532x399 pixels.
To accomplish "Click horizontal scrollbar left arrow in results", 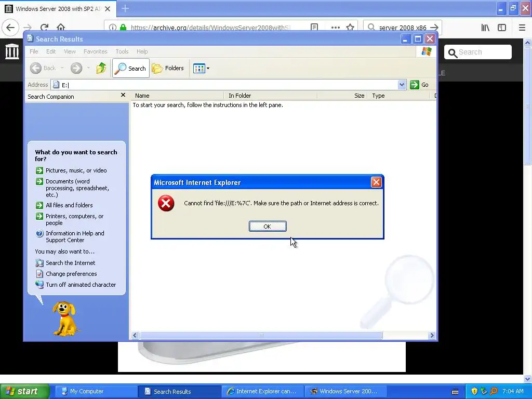I will coord(135,335).
